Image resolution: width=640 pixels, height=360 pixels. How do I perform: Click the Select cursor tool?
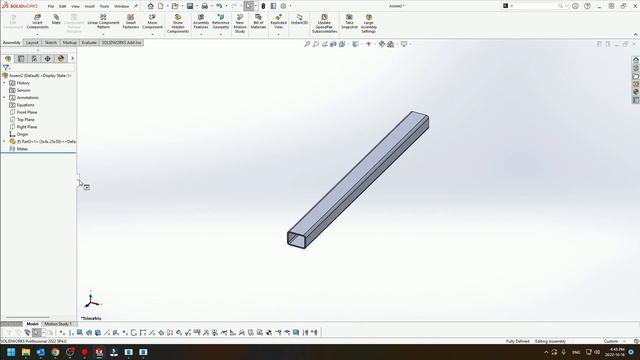[x=249, y=6]
